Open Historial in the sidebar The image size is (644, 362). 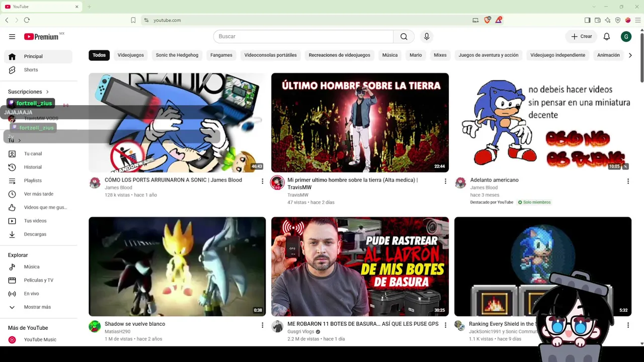[38, 167]
